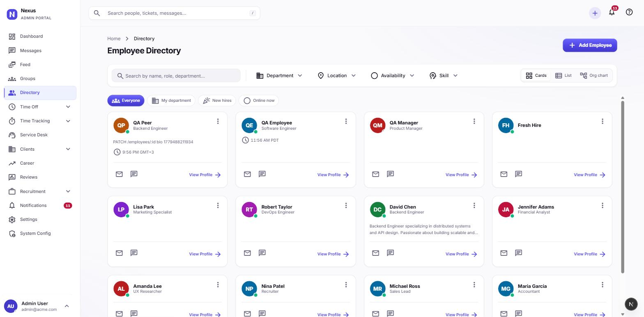Open David Chen card options menu

[474, 205]
